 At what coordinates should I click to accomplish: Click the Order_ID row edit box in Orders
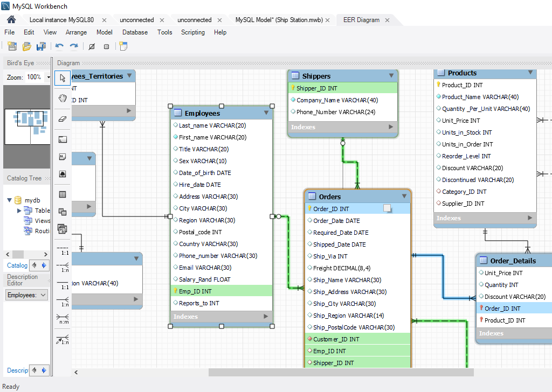pyautogui.click(x=387, y=208)
